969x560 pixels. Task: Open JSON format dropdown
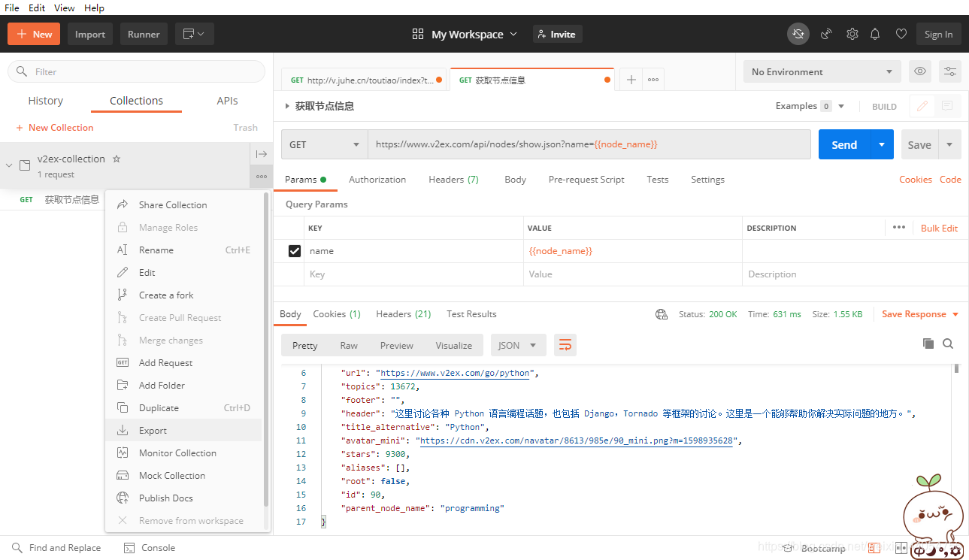tap(518, 346)
